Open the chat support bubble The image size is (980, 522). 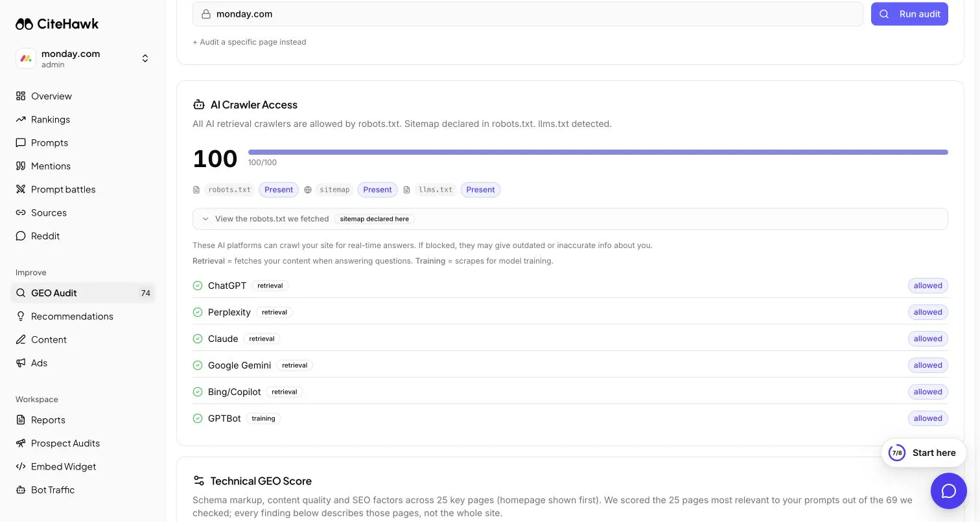pos(949,491)
